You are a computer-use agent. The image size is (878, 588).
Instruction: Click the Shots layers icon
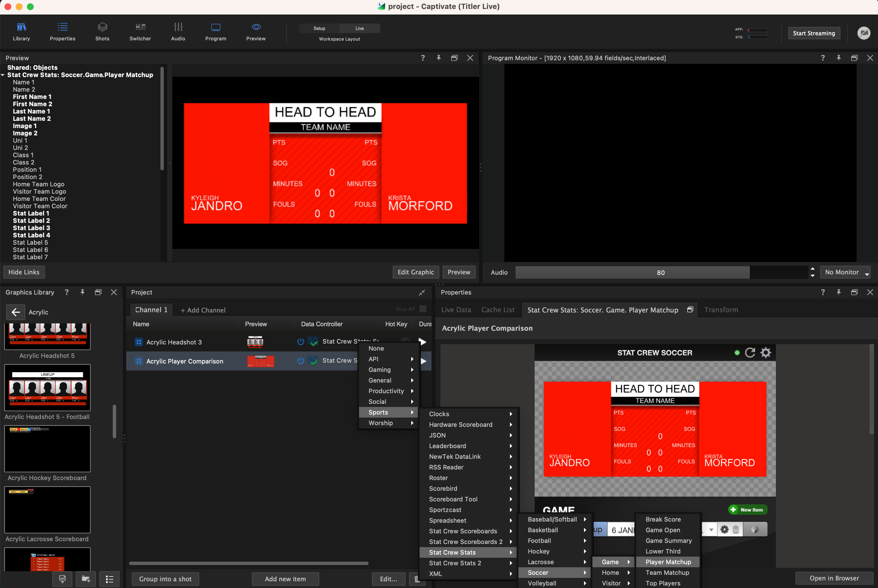(102, 27)
